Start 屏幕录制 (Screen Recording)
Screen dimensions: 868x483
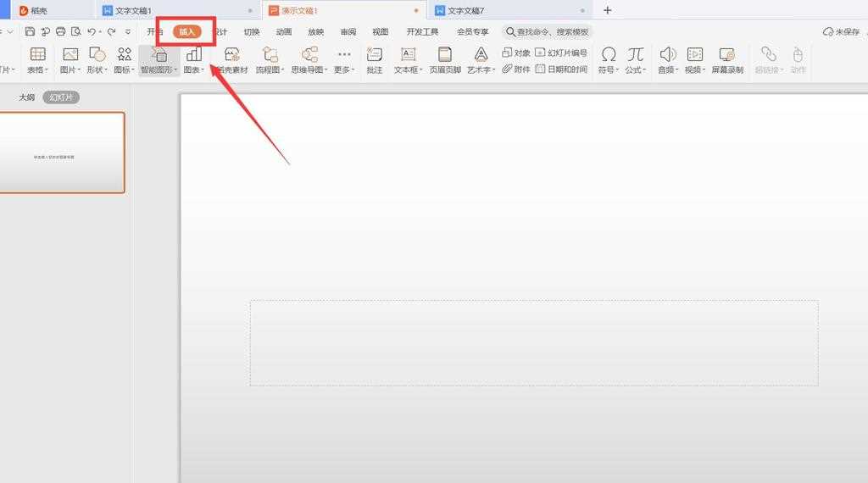tap(726, 55)
